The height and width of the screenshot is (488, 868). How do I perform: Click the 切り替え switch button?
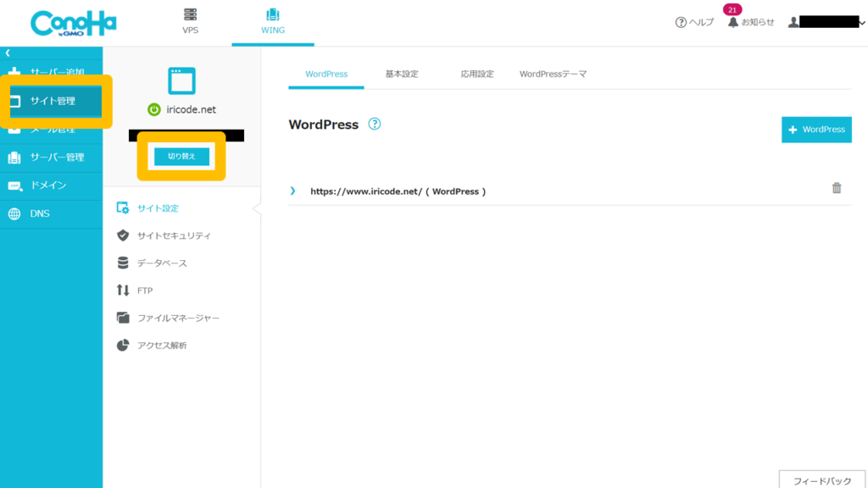181,157
